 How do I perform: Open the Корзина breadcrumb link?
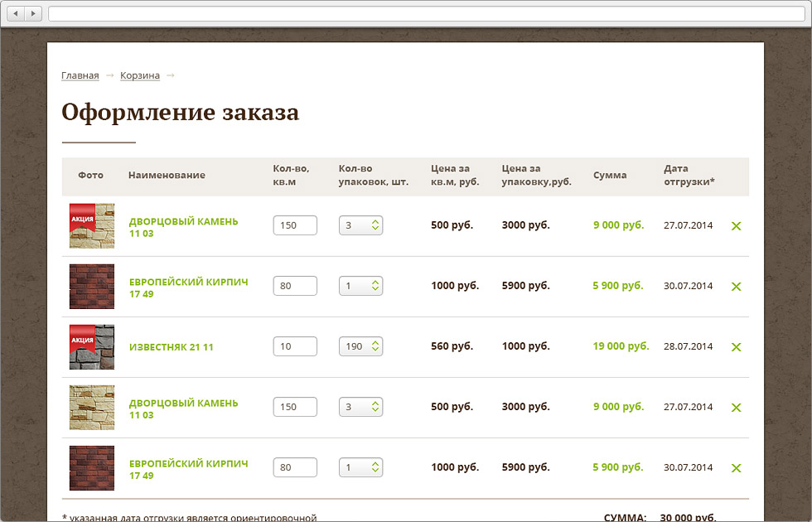coord(140,75)
